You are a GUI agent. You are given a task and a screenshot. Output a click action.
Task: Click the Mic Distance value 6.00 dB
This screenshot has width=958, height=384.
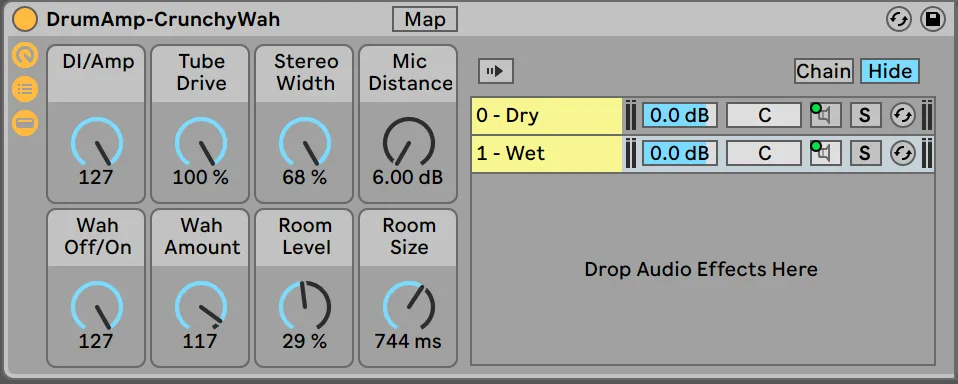408,178
